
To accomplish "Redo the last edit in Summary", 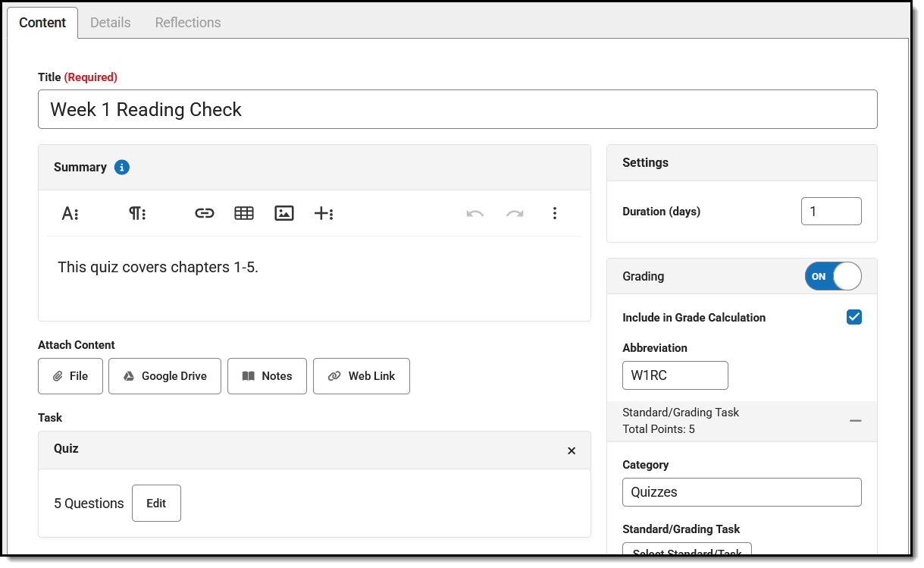I will coord(515,213).
